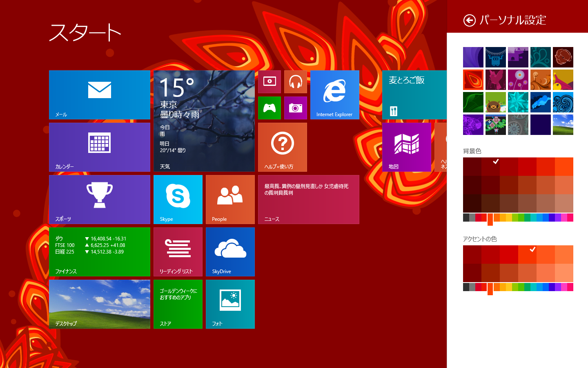Screen dimensions: 588x368
Task: Open the small headphones music tile
Action: 296,82
